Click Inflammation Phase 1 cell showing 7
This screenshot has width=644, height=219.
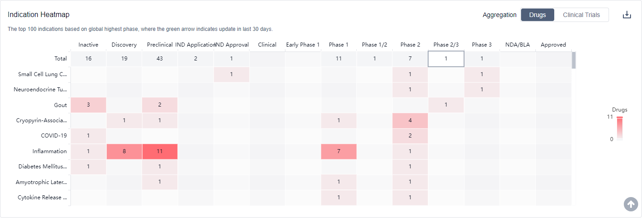tap(339, 151)
